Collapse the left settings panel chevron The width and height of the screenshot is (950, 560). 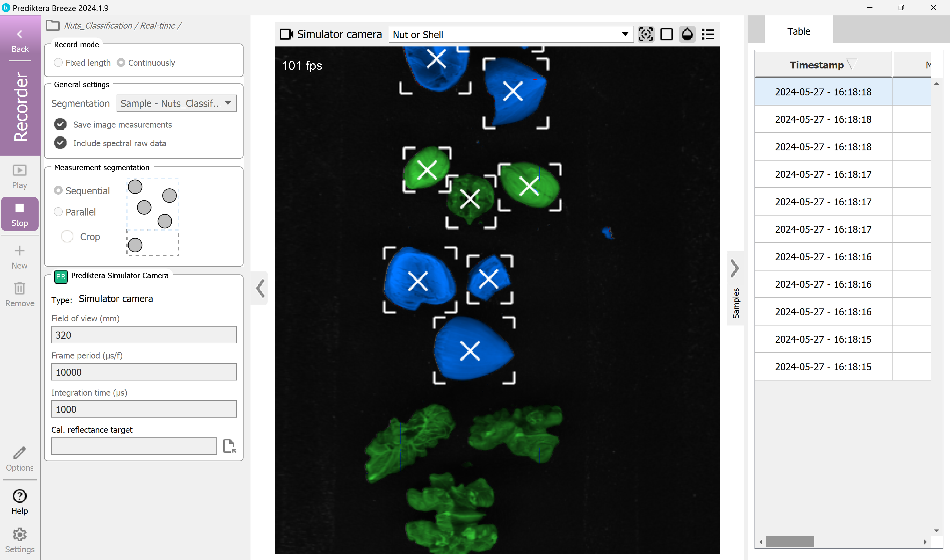[x=260, y=288]
